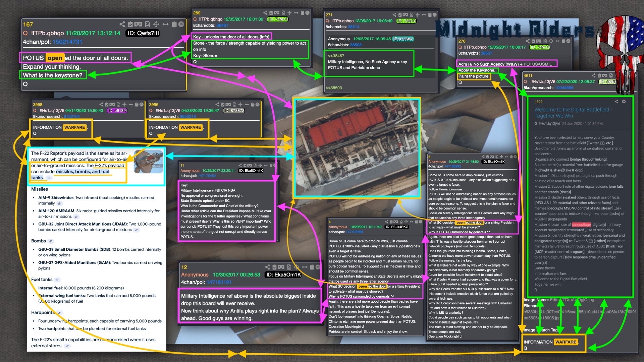
Task: Click the post number 167
Action: [28, 24]
